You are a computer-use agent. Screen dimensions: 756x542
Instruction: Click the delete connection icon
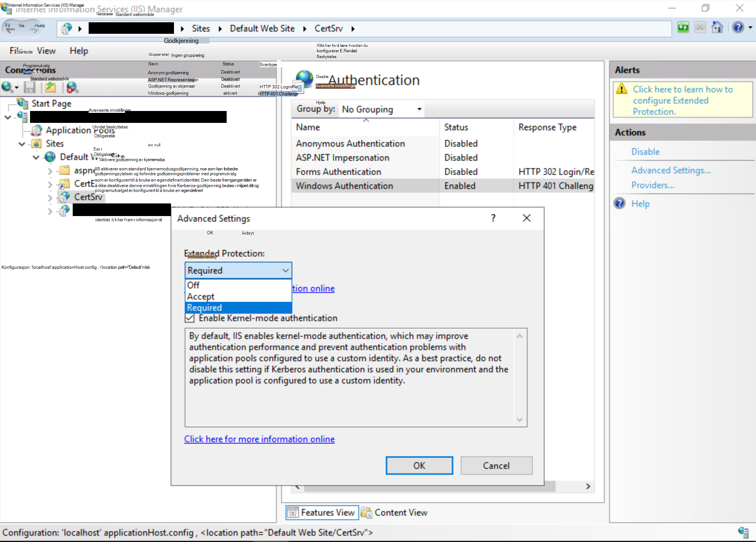coord(72,88)
